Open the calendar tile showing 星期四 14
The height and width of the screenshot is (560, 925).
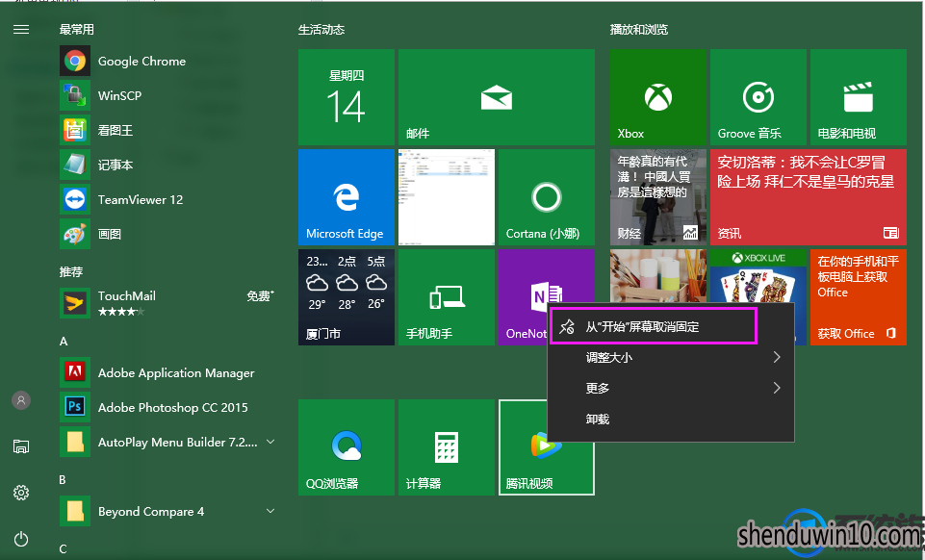pos(347,97)
